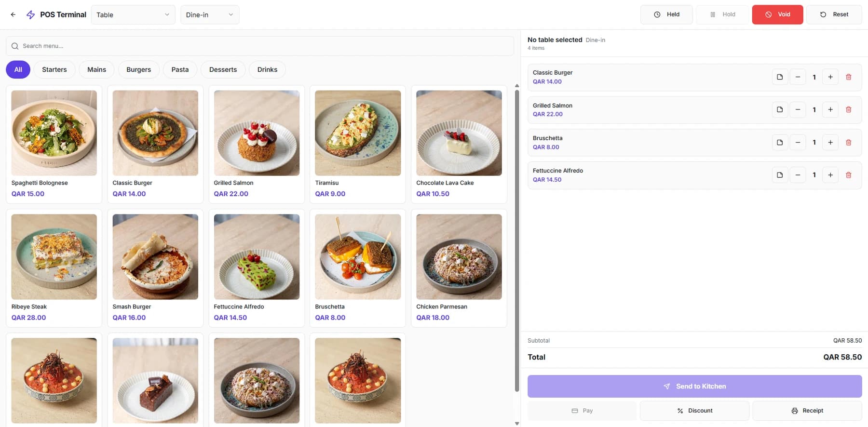Add Ribeye Steak from its thumbnail
The width and height of the screenshot is (868, 427).
click(x=54, y=257)
